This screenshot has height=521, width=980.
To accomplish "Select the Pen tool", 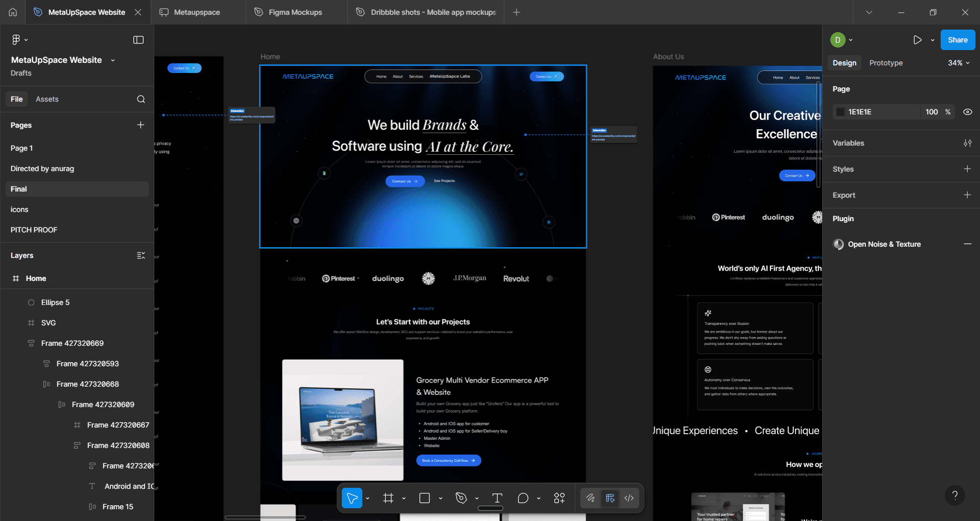I will pyautogui.click(x=461, y=498).
